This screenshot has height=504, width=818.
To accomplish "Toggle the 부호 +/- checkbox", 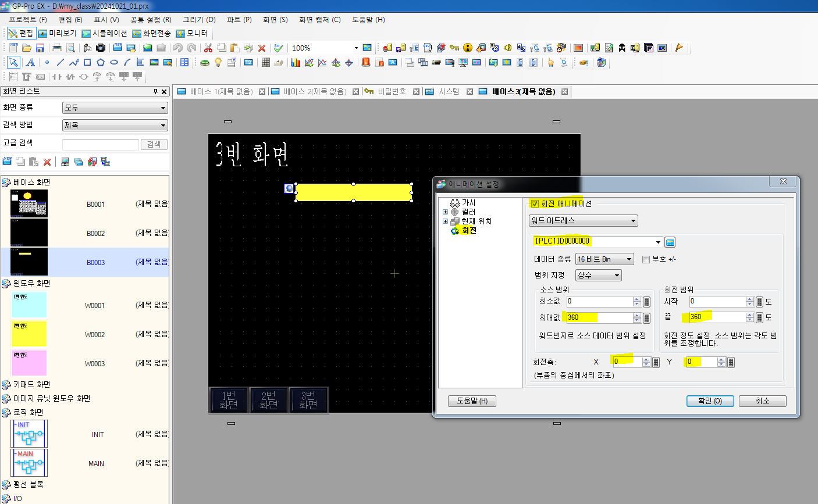I will point(646,259).
